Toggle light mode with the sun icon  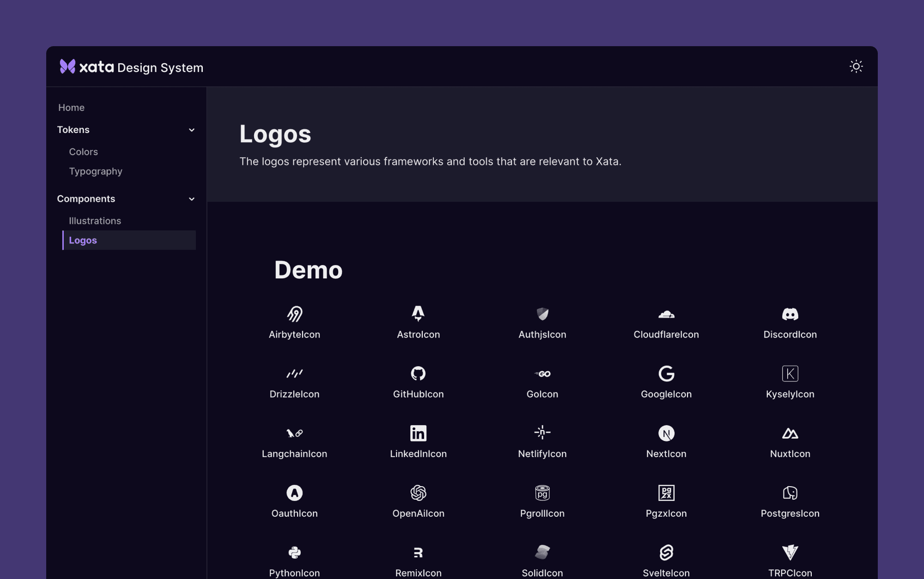click(857, 66)
